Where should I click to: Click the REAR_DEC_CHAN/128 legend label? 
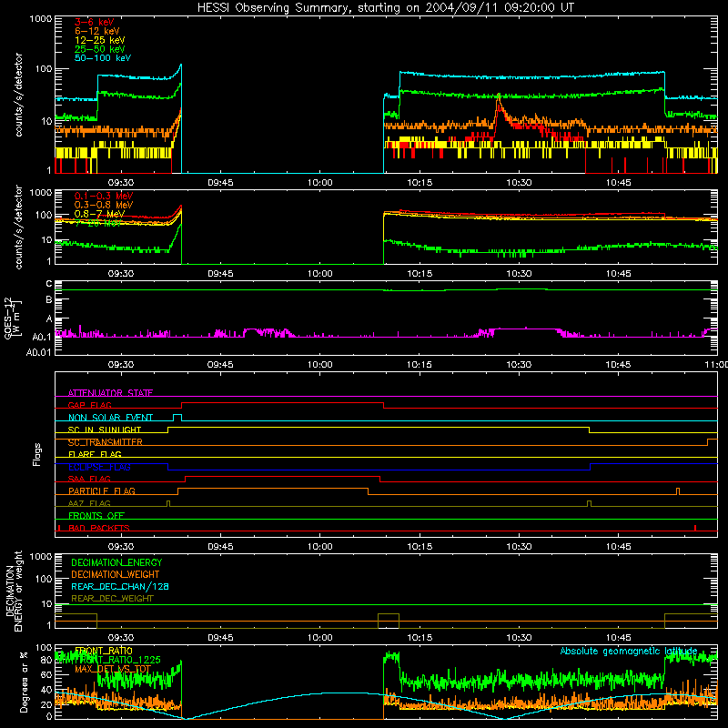[120, 586]
